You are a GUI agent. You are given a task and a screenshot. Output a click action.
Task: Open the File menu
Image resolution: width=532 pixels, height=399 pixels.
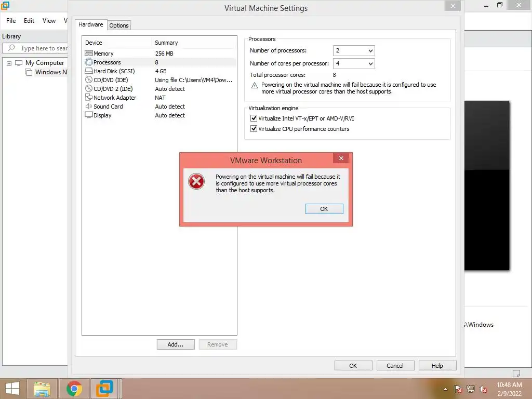click(x=11, y=21)
